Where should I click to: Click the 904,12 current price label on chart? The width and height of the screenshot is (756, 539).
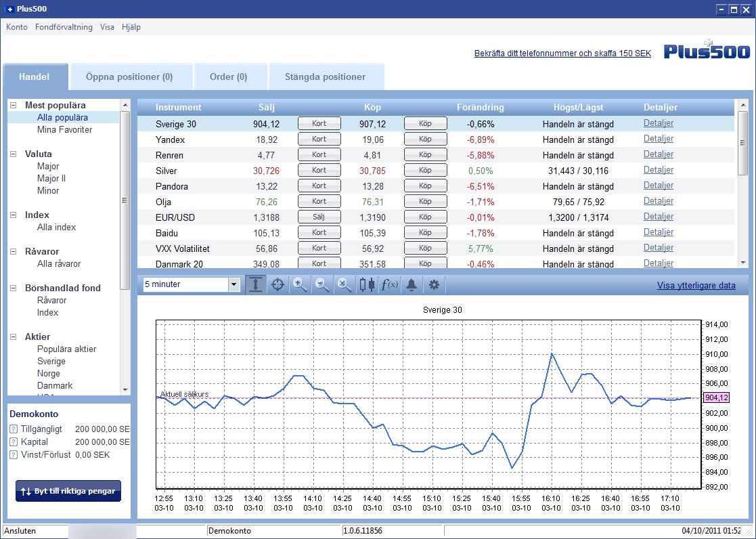(716, 397)
